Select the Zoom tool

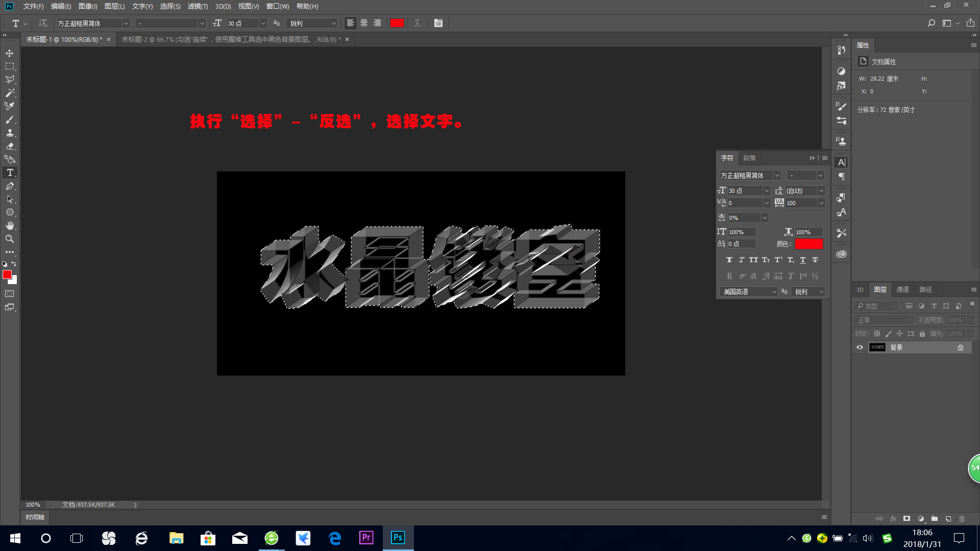coord(10,239)
